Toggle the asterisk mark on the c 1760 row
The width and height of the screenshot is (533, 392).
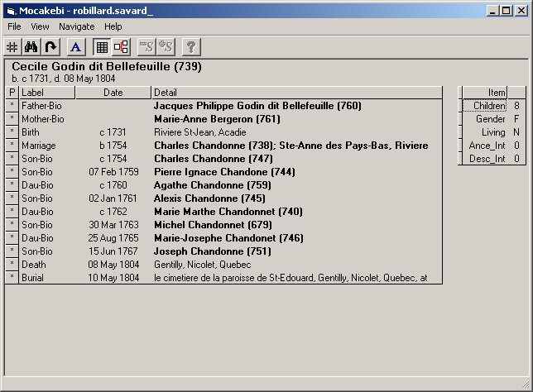coord(12,185)
